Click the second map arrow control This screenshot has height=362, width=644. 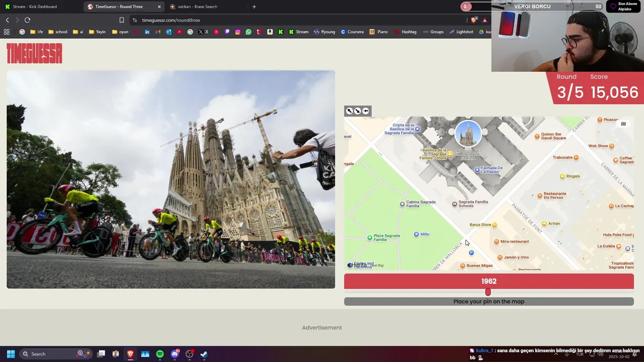(x=358, y=111)
